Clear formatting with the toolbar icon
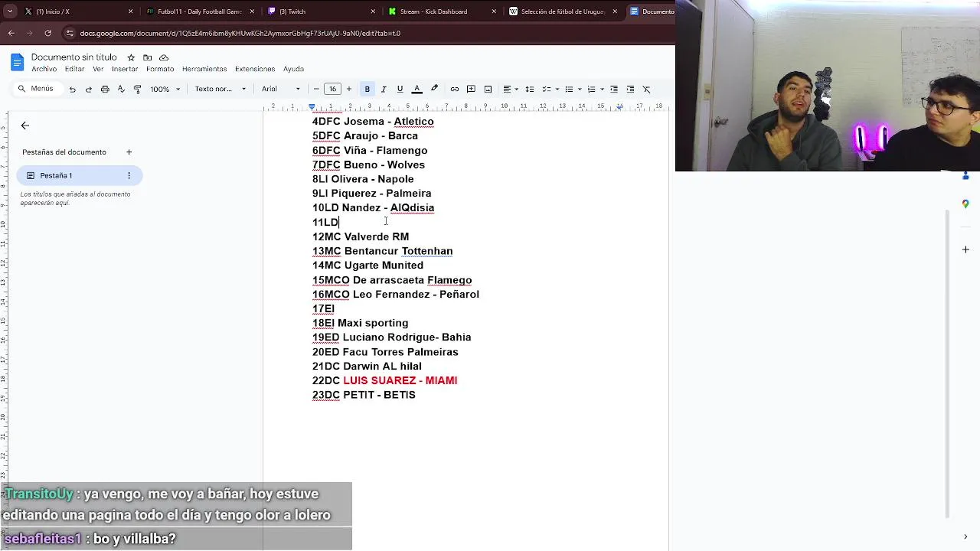980x551 pixels. [x=647, y=90]
